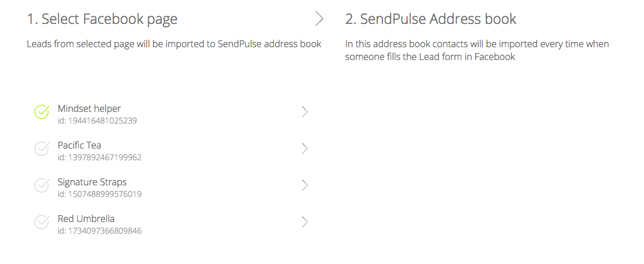Choose the Signature Straps page name
Image resolution: width=644 pixels, height=264 pixels.
click(x=92, y=182)
